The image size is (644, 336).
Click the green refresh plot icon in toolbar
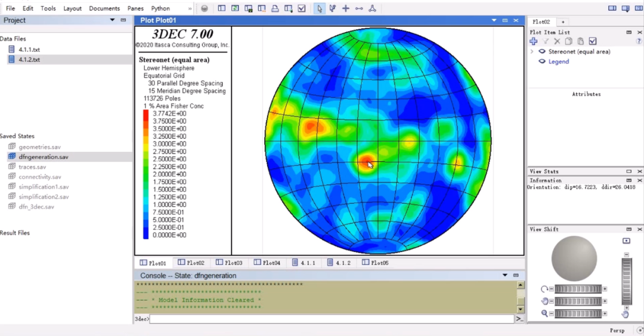coord(235,8)
